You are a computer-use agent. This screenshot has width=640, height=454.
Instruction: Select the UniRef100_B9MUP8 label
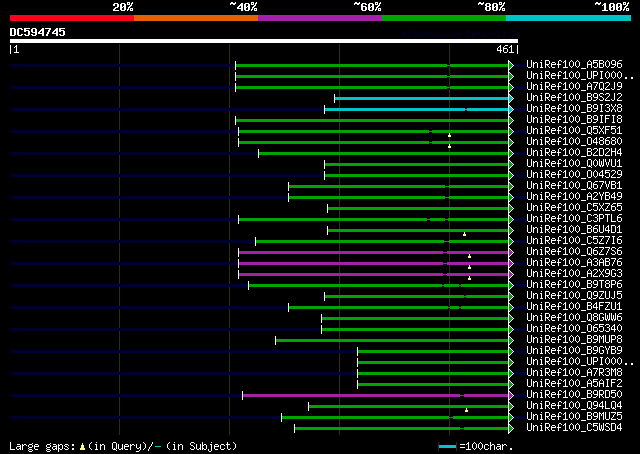[x=574, y=340]
